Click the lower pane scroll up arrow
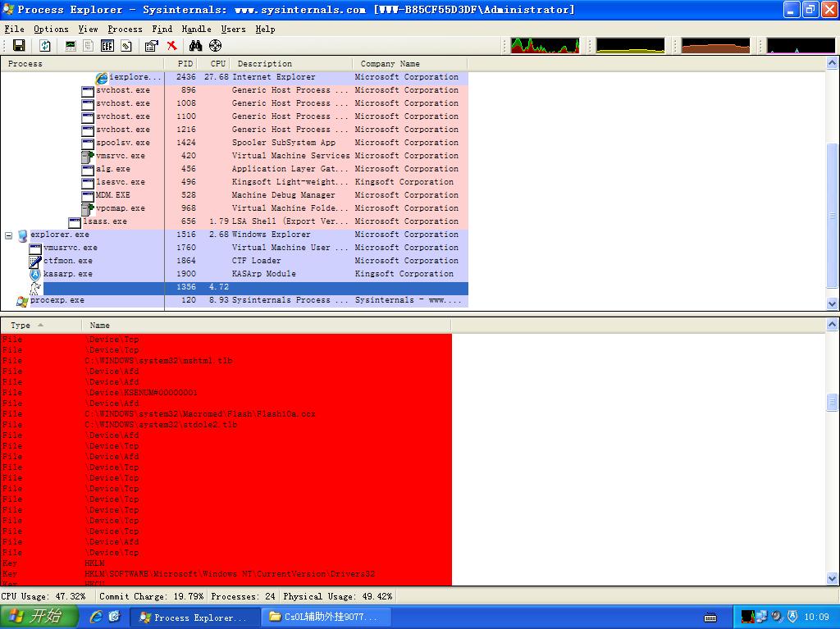Viewport: 840px width, 629px height. [x=832, y=324]
